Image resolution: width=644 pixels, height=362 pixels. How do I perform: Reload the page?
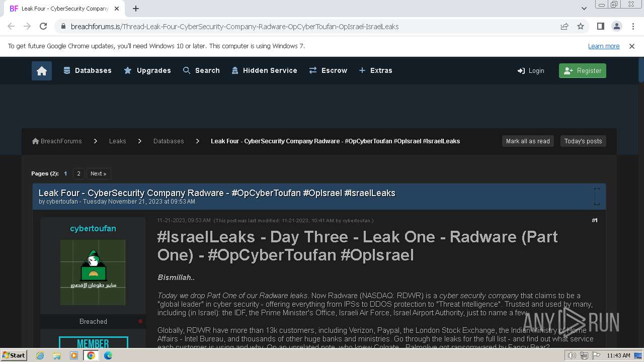[43, 26]
